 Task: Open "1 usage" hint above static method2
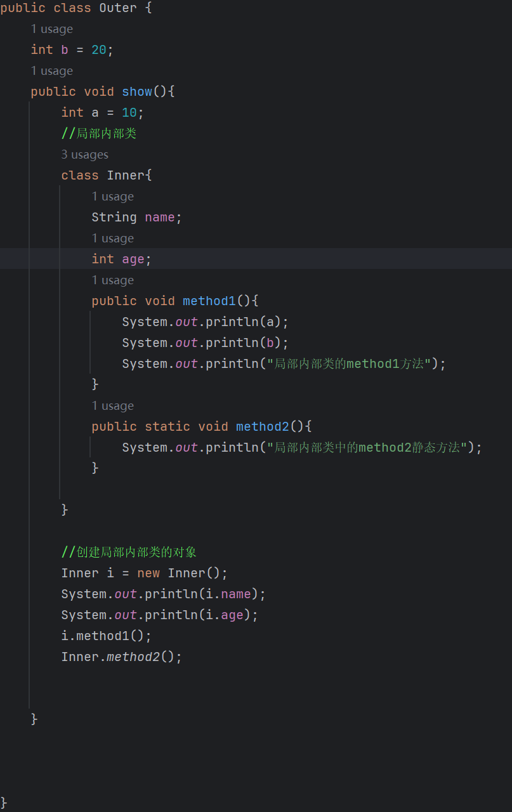pos(112,406)
